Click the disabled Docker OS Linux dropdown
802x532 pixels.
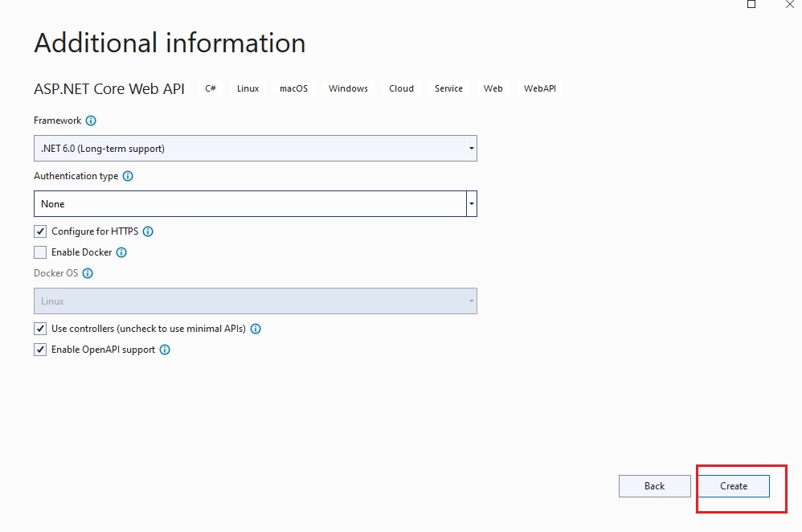256,301
